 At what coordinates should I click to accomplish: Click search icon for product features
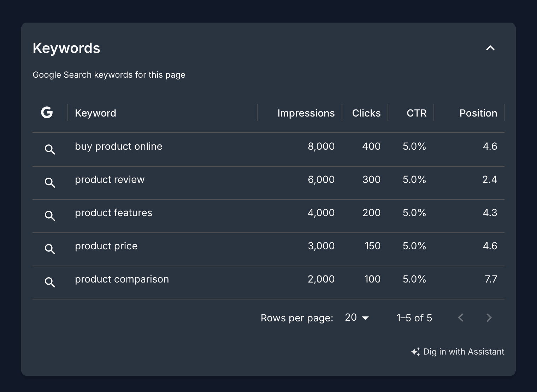pos(50,216)
